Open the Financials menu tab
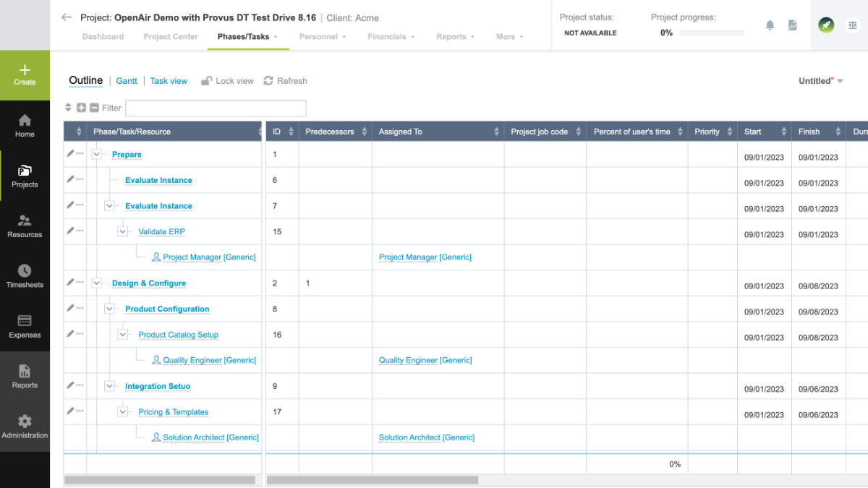This screenshot has height=488, width=868. (391, 37)
